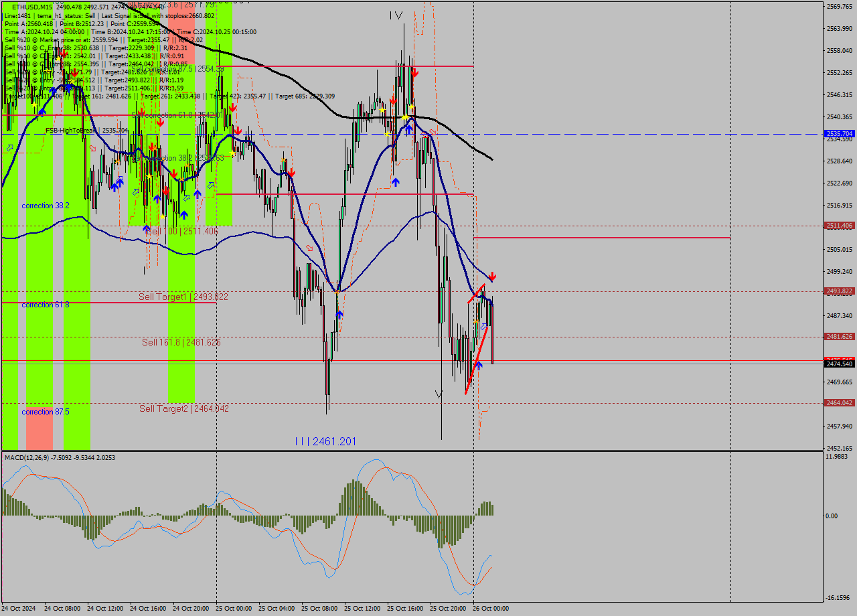Click the 'I I I 2461.201' wave label
The width and height of the screenshot is (857, 616).
(325, 441)
